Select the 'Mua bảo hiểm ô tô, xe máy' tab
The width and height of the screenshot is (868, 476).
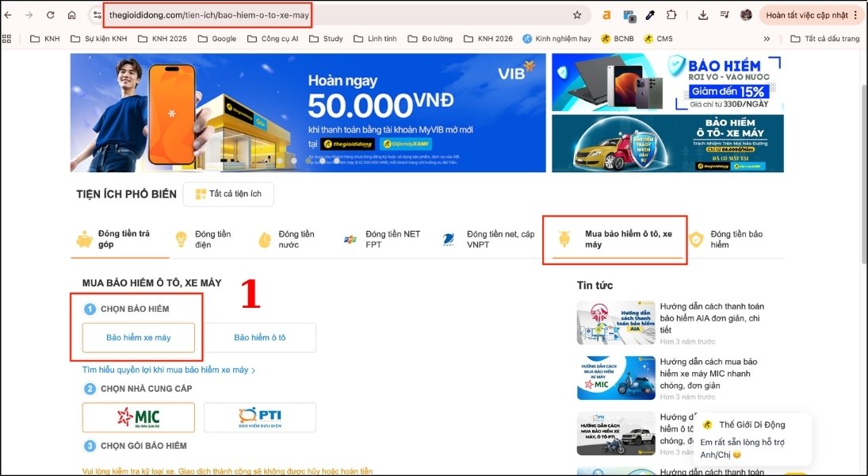click(x=618, y=239)
